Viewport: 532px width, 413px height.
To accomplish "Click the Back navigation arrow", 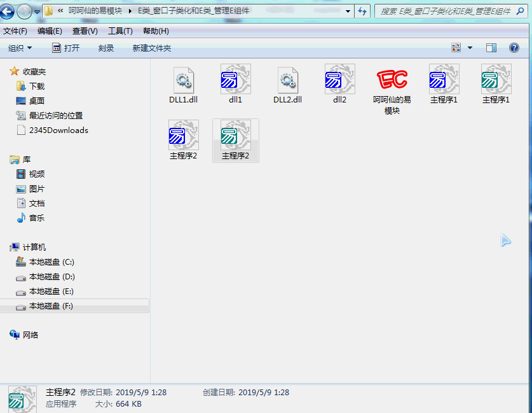I will pyautogui.click(x=8, y=12).
